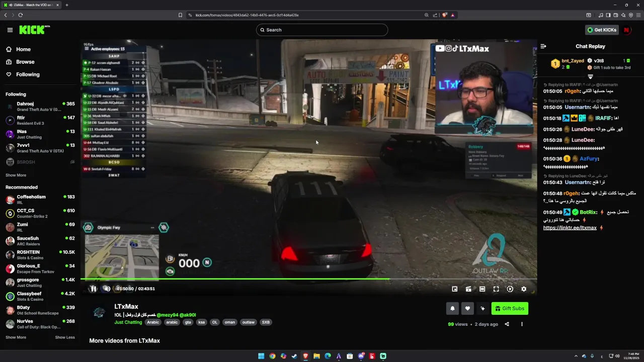The width and height of the screenshot is (644, 362).
Task: Open the user profile avatar menu
Action: [626, 30]
